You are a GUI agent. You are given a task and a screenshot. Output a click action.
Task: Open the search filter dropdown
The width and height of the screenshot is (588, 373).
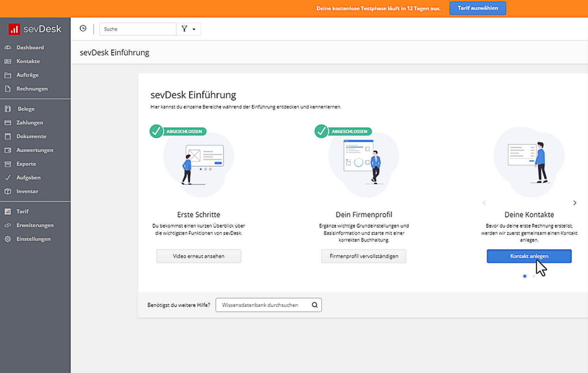[189, 29]
